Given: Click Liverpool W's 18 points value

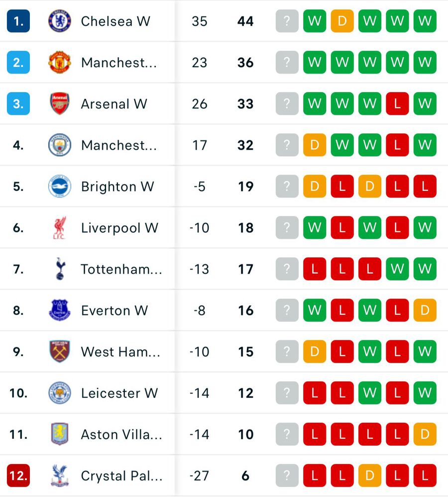Looking at the screenshot, I should coord(245,228).
